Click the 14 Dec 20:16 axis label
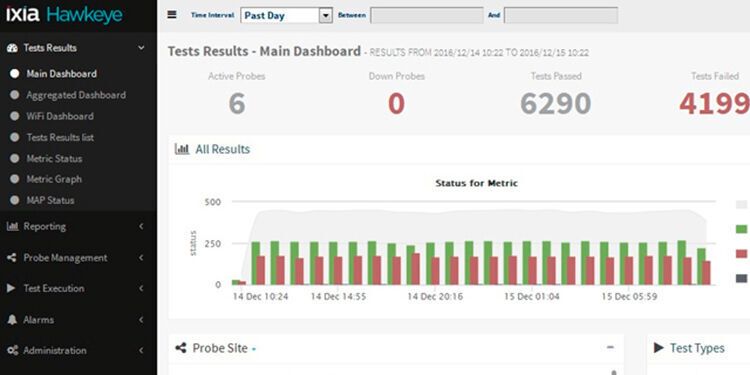This screenshot has height=375, width=750. tap(435, 297)
